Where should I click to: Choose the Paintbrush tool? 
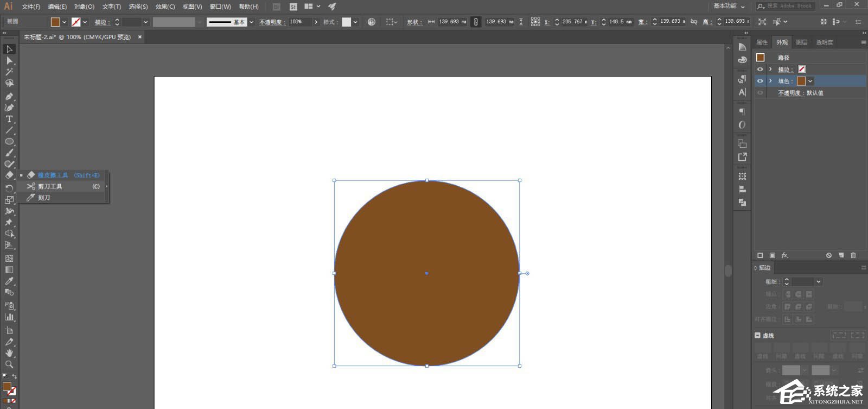coord(9,153)
